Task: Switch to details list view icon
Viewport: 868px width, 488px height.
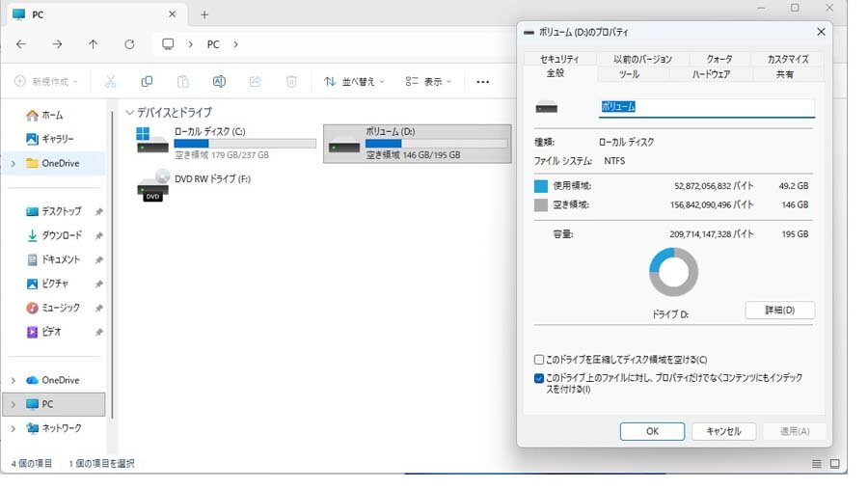Action: (817, 464)
